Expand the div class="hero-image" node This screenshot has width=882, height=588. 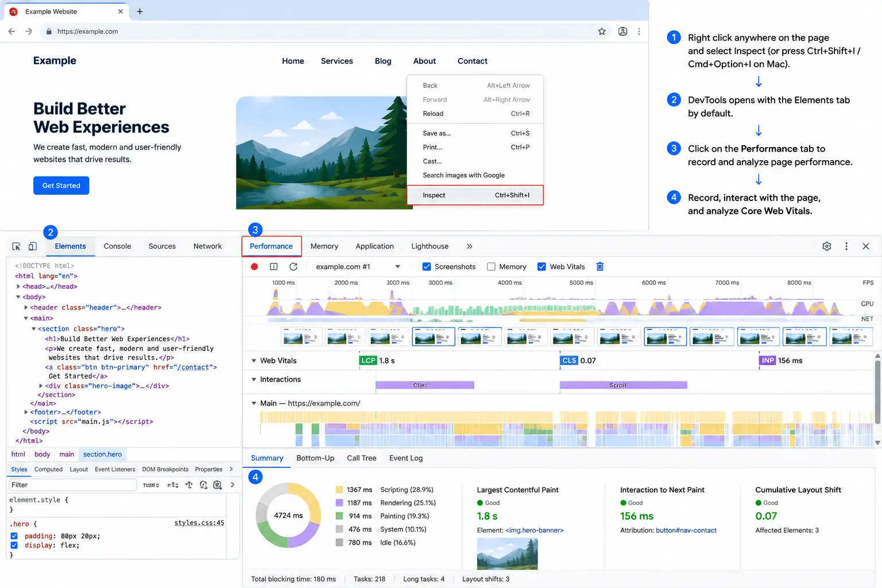41,386
